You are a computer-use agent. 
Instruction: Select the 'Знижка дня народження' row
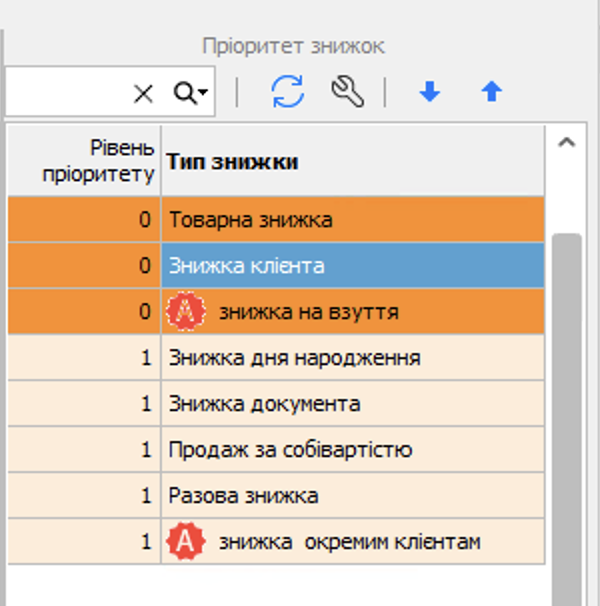(276, 357)
